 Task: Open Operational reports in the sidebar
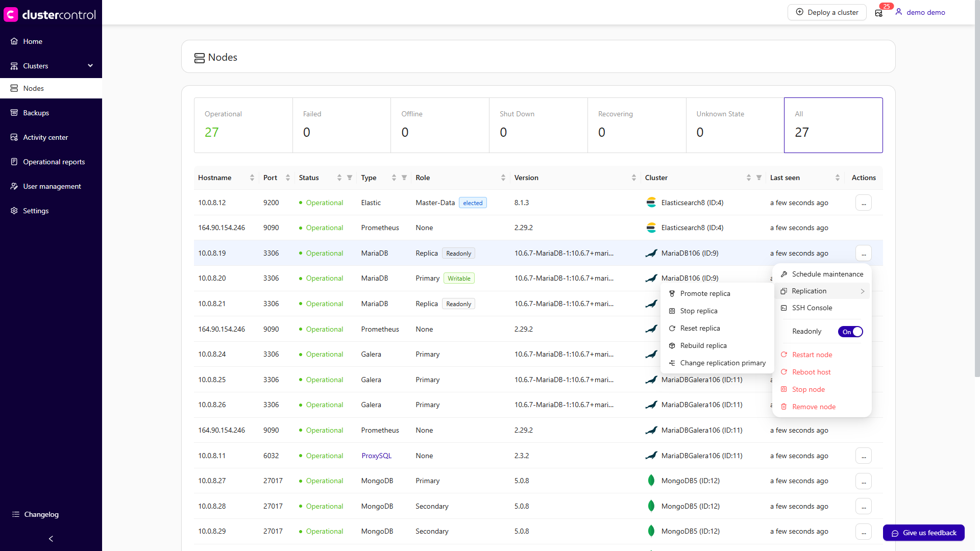pos(54,161)
